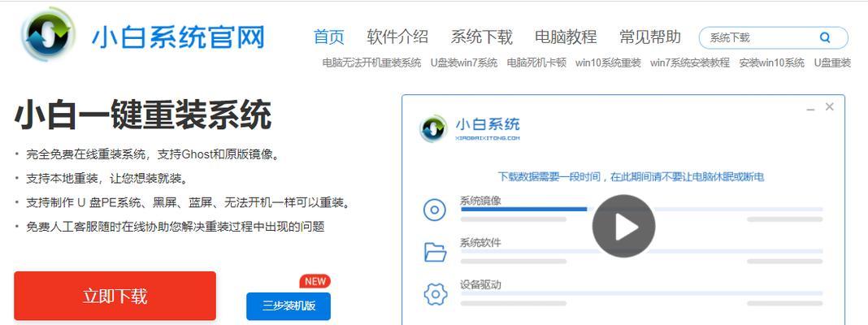Viewport: 868px width, 325px height.
Task: Open the 安装win10系统 link
Action: point(771,63)
